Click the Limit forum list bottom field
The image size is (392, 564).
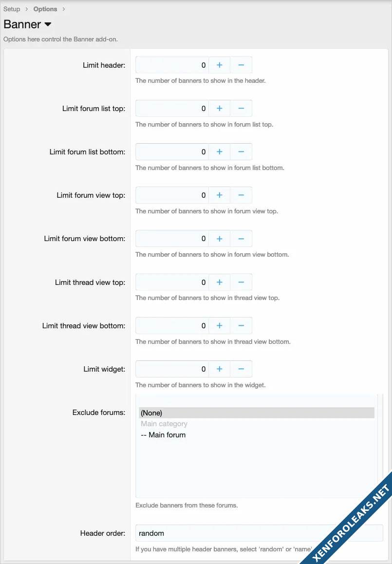click(172, 151)
